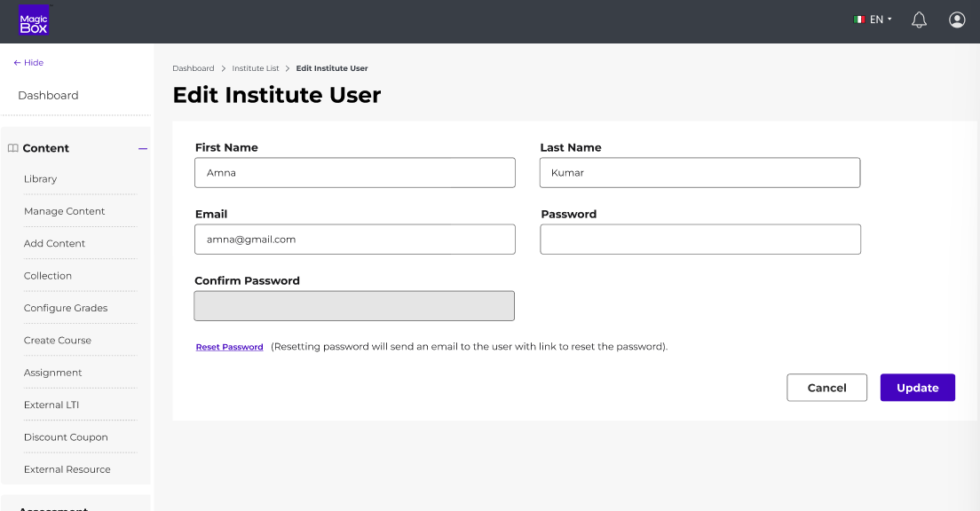The height and width of the screenshot is (511, 980).
Task: Click the Institute List breadcrumb
Action: point(255,68)
